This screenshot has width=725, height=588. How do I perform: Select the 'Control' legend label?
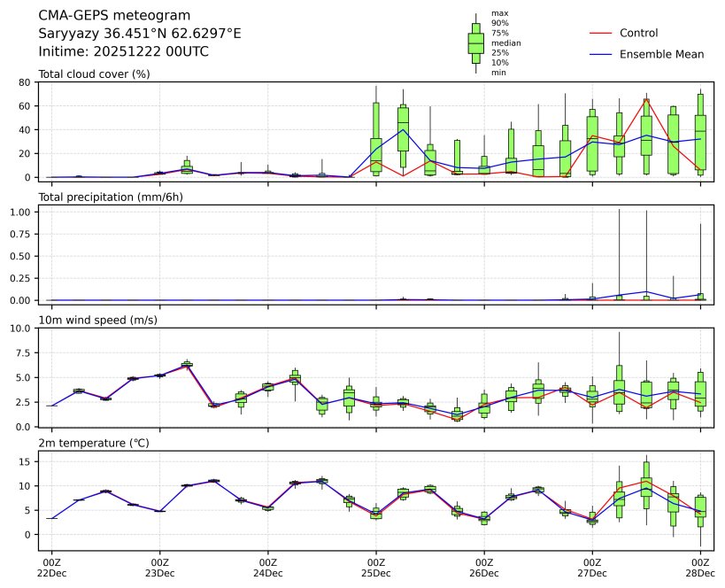click(x=638, y=33)
